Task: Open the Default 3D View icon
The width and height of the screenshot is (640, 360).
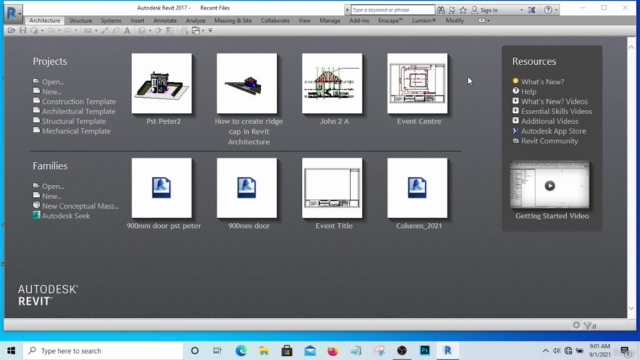Action: tap(142, 31)
